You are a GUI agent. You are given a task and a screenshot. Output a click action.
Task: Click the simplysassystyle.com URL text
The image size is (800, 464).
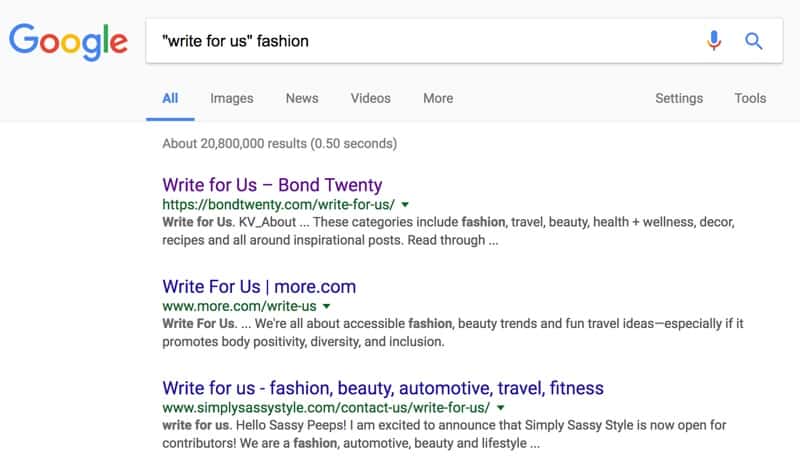[325, 408]
